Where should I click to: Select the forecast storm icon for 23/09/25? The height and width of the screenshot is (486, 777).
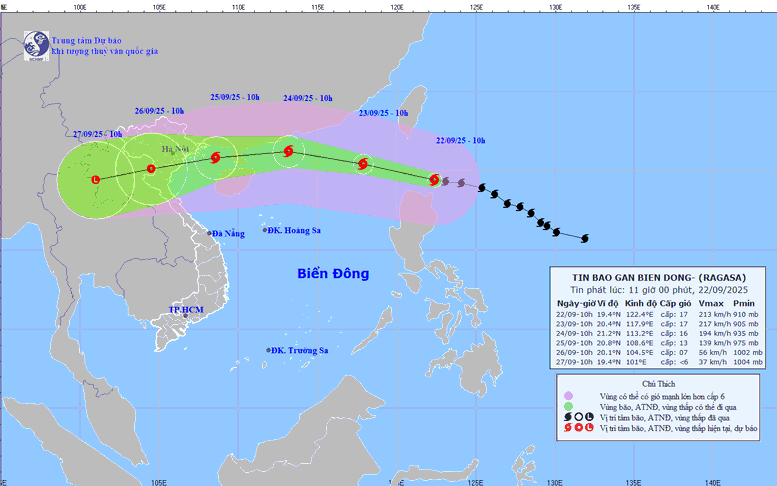click(x=362, y=163)
